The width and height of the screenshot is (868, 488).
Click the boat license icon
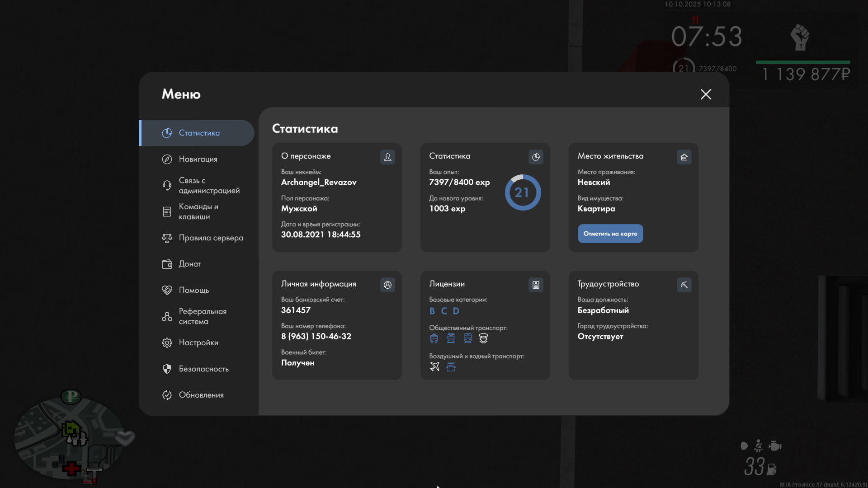(451, 366)
